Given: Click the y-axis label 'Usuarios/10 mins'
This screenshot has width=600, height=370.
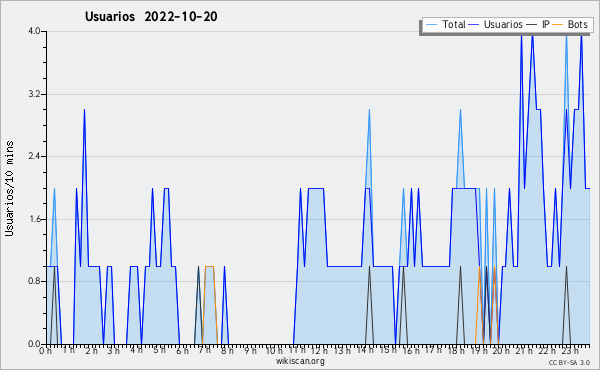Looking at the screenshot, I should click(9, 188).
